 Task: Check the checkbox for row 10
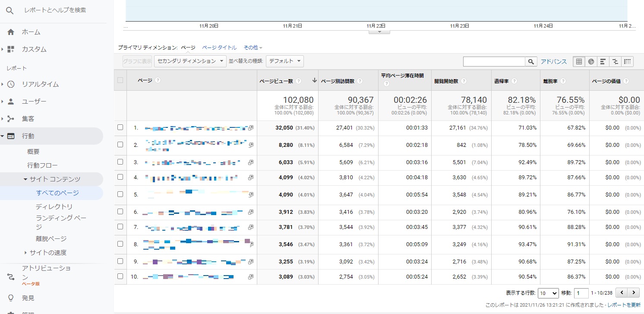tap(120, 276)
